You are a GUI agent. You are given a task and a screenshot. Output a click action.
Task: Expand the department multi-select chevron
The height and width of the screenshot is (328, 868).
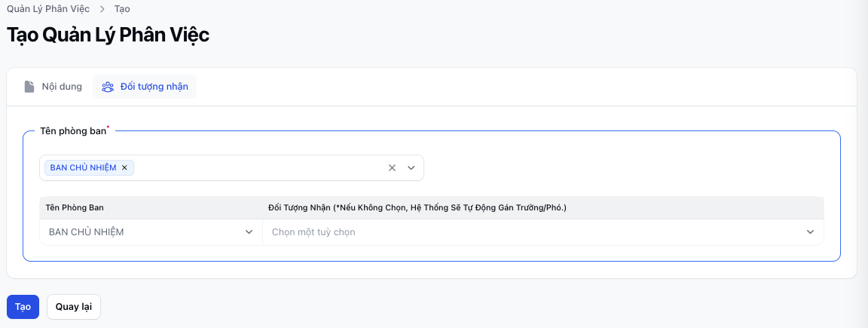(411, 168)
